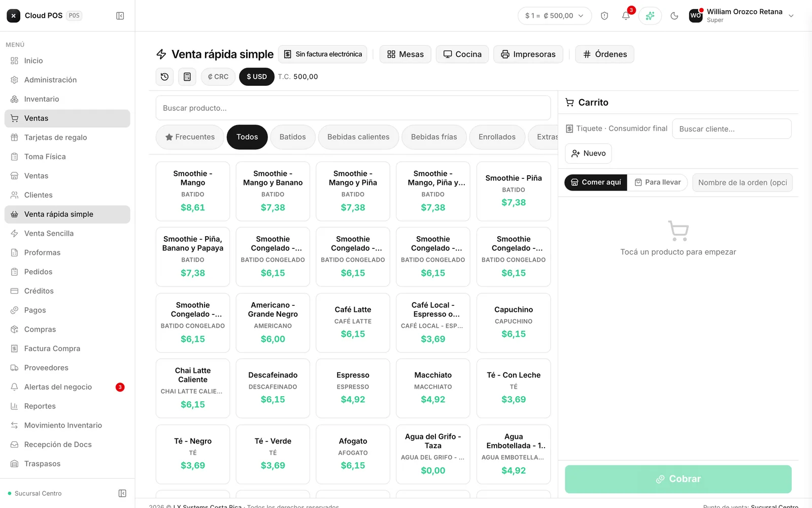Open the shield security icon in header
This screenshot has height=508, width=812.
tap(604, 16)
